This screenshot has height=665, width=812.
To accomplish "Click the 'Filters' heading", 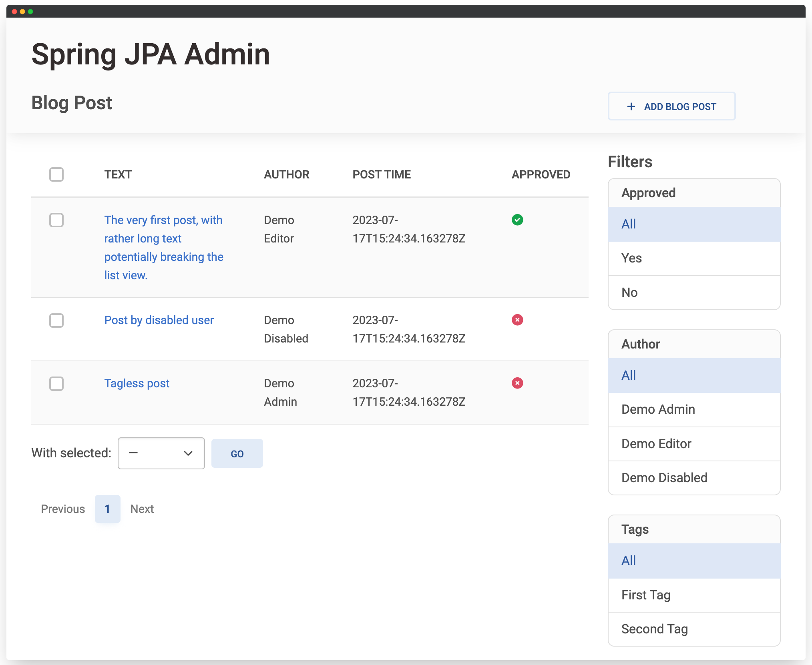I will point(630,162).
